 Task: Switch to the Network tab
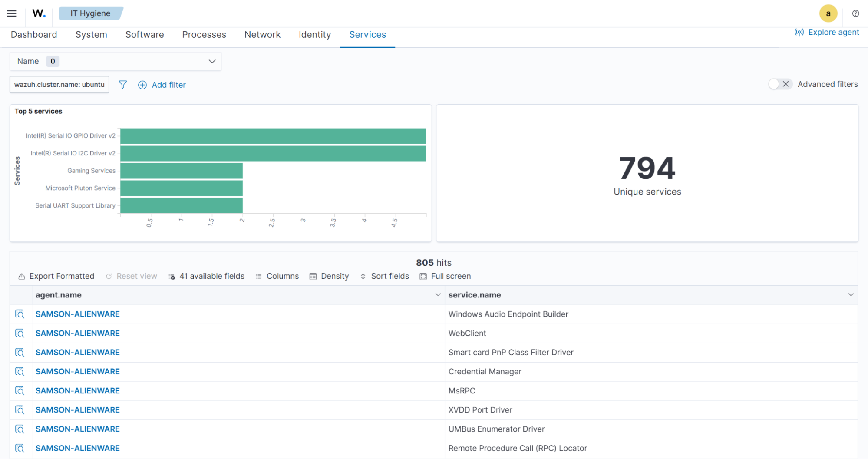[x=262, y=34]
